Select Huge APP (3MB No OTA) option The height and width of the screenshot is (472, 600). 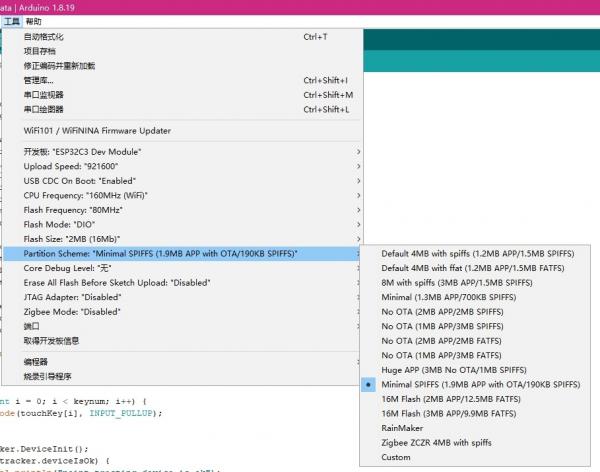(x=475, y=370)
